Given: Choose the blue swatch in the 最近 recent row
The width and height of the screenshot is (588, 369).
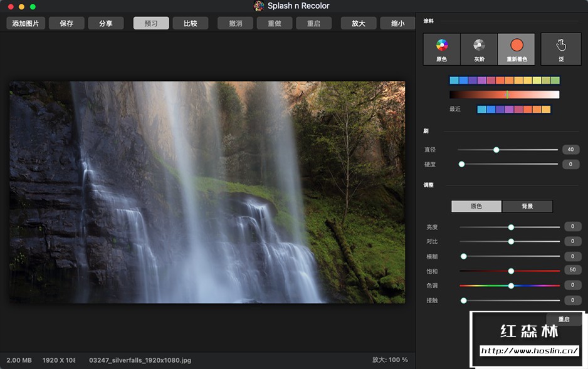Looking at the screenshot, I should coord(491,109).
